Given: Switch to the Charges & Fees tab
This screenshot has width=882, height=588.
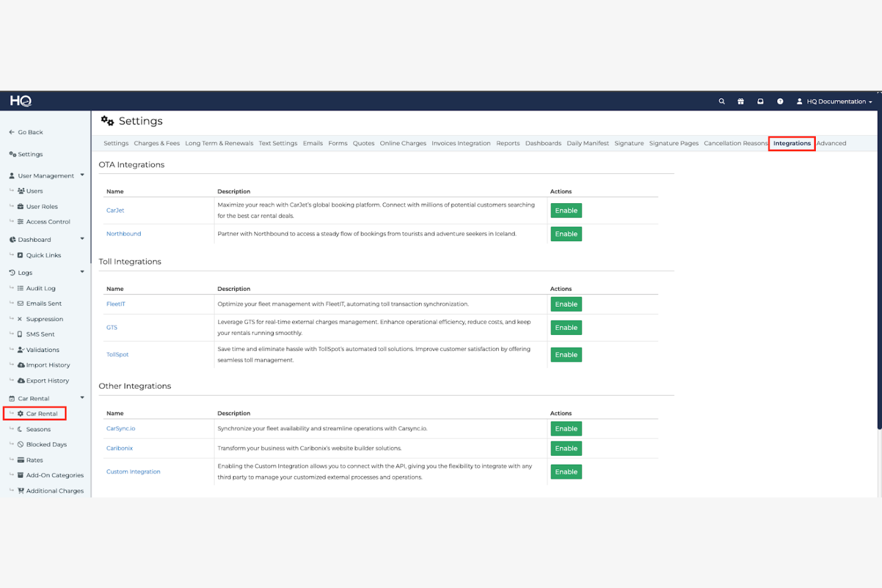Looking at the screenshot, I should tap(157, 143).
